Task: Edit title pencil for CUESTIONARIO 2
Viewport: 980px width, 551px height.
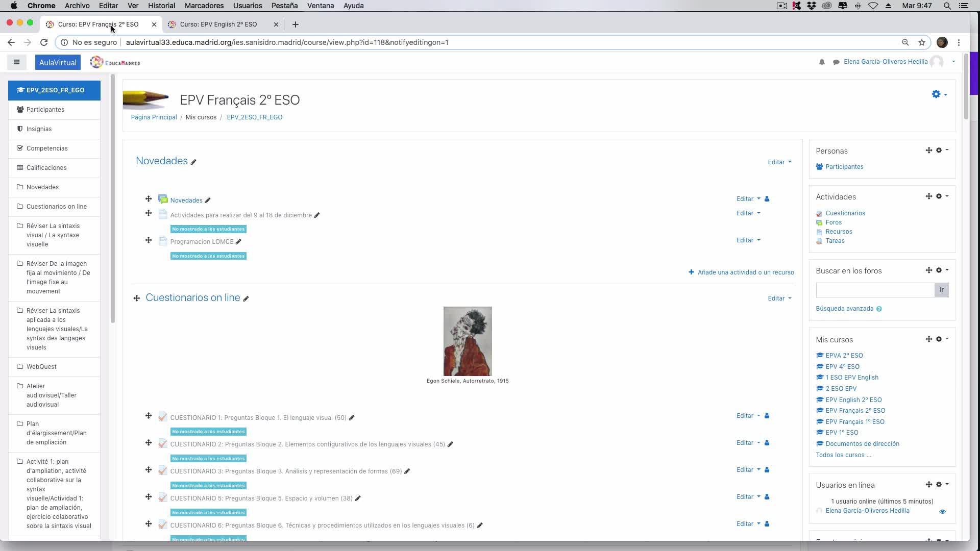Action: click(450, 444)
